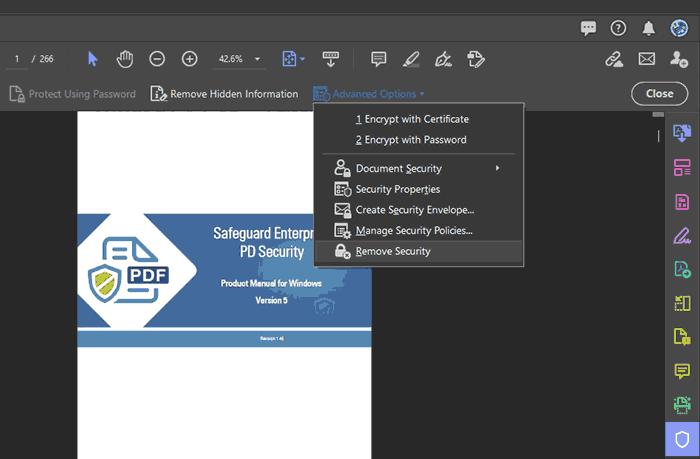Activate the Hand pan tool

(x=125, y=59)
